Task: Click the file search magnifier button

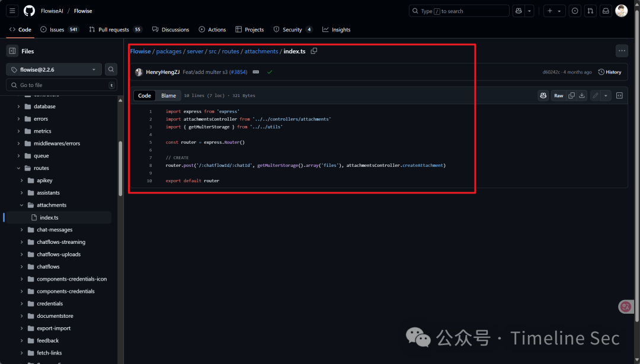Action: [111, 70]
